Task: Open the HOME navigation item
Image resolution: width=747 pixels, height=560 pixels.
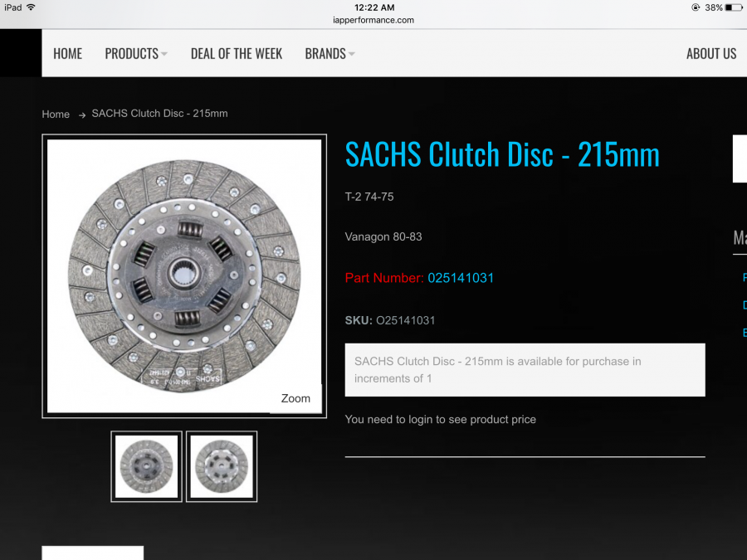Action: pyautogui.click(x=68, y=54)
